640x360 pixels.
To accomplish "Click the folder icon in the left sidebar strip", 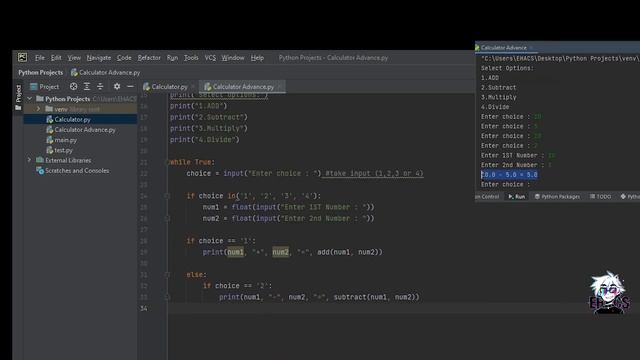I will coord(18,108).
